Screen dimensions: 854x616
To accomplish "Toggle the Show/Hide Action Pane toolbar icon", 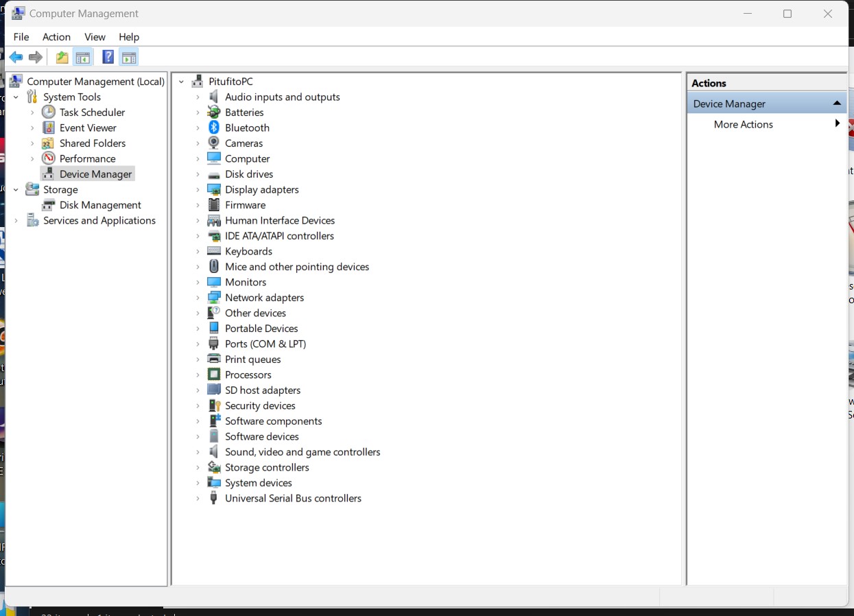I will click(129, 58).
